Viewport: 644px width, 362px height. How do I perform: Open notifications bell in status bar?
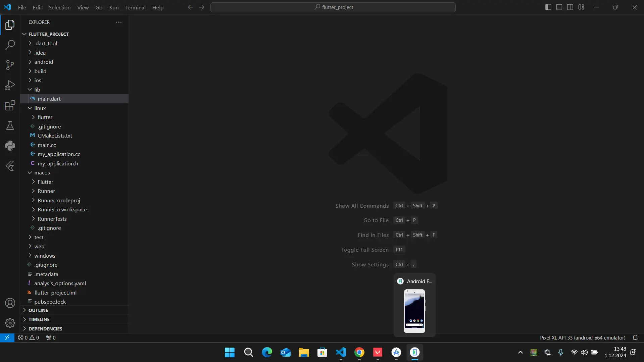click(635, 338)
